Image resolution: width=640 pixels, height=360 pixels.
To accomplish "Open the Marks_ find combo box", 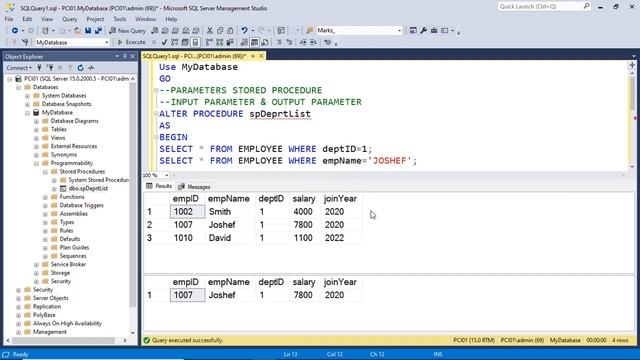I will [x=359, y=31].
